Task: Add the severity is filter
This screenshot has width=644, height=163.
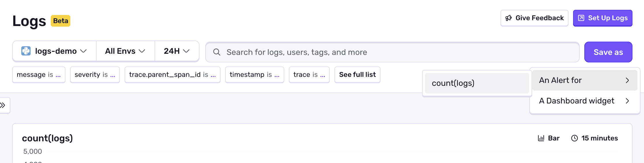Action: (95, 75)
